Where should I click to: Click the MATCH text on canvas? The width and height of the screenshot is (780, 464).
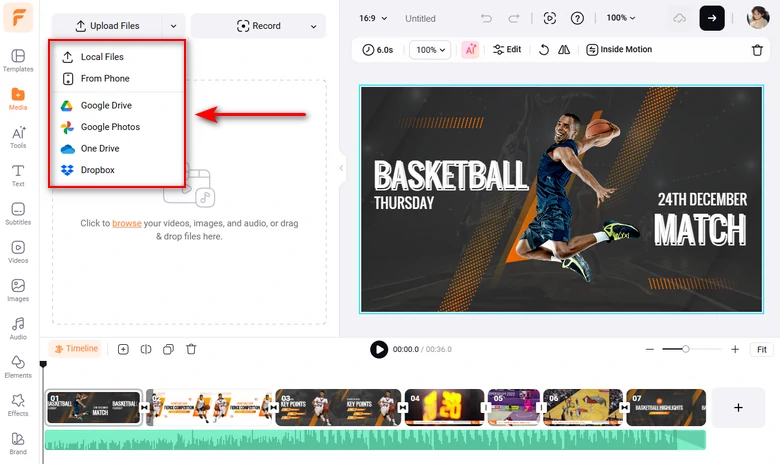tap(700, 230)
